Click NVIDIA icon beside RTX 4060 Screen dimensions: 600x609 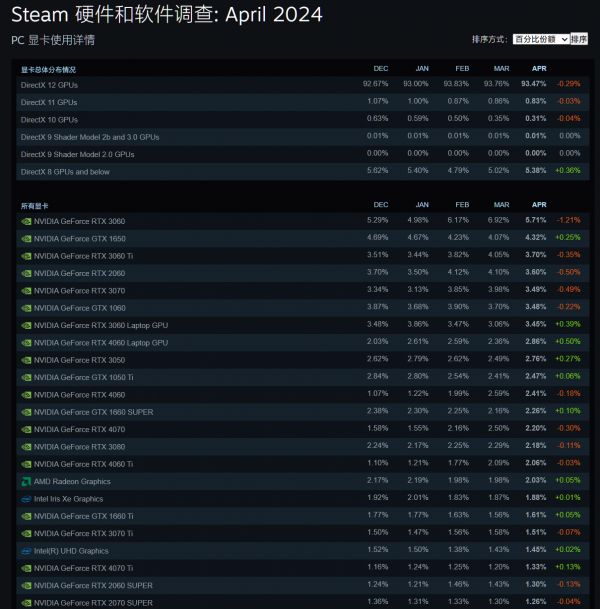pos(26,395)
